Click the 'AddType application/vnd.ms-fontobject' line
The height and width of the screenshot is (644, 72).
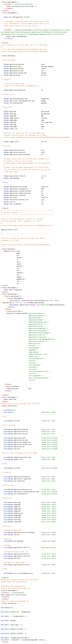click(x=24, y=154)
